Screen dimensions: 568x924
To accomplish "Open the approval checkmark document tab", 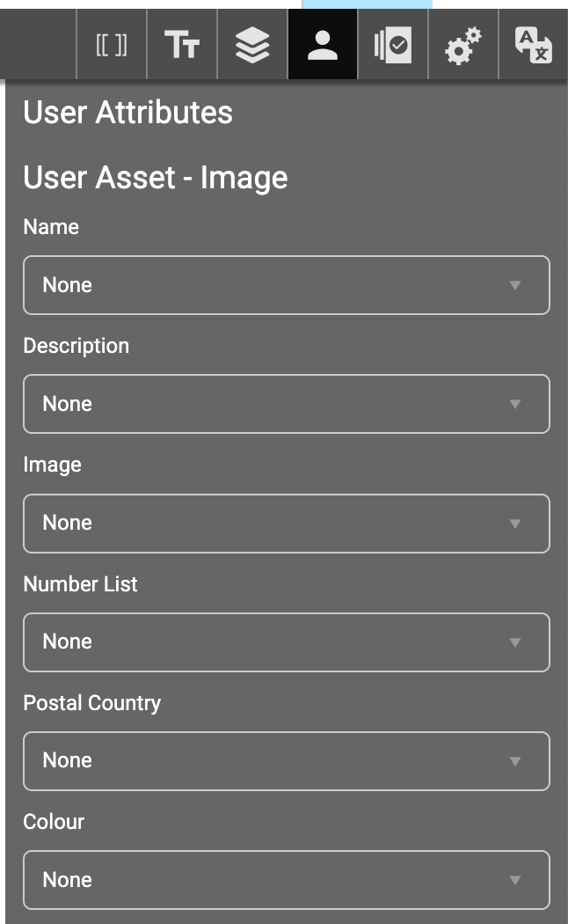I will 393,46.
